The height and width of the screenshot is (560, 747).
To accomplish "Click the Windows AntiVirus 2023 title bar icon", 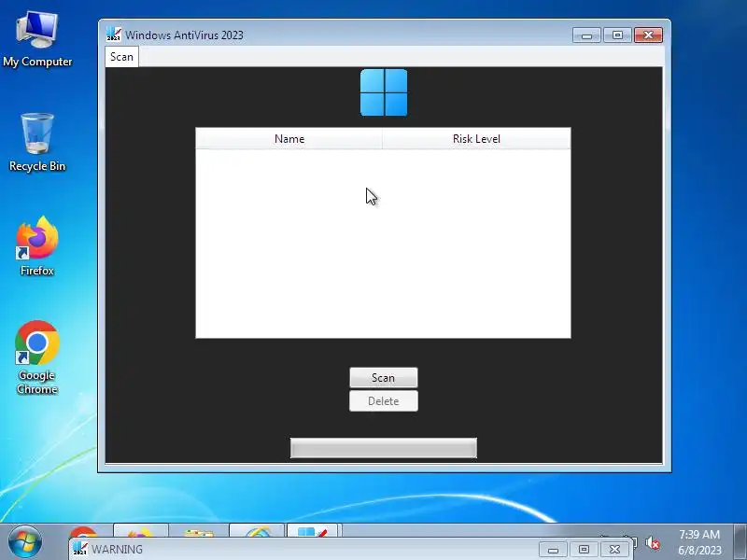I will [x=113, y=35].
